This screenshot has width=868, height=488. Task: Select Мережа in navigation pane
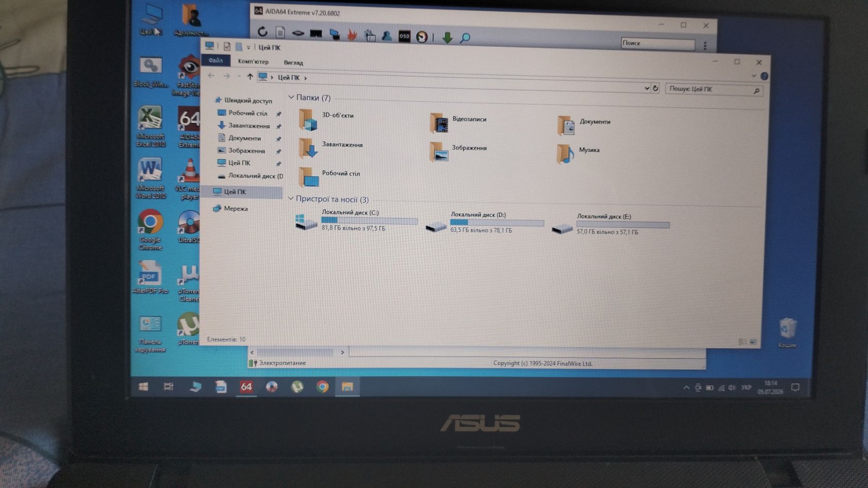(x=230, y=208)
